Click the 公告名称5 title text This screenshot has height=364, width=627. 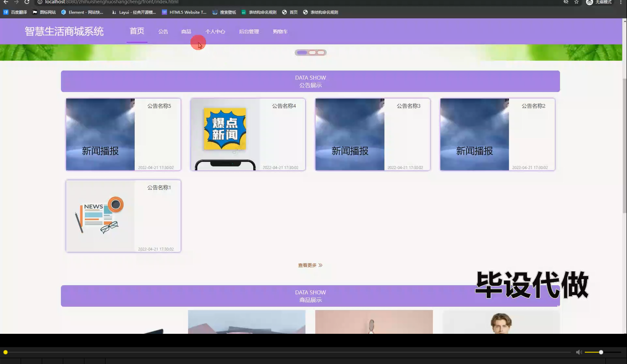159,106
